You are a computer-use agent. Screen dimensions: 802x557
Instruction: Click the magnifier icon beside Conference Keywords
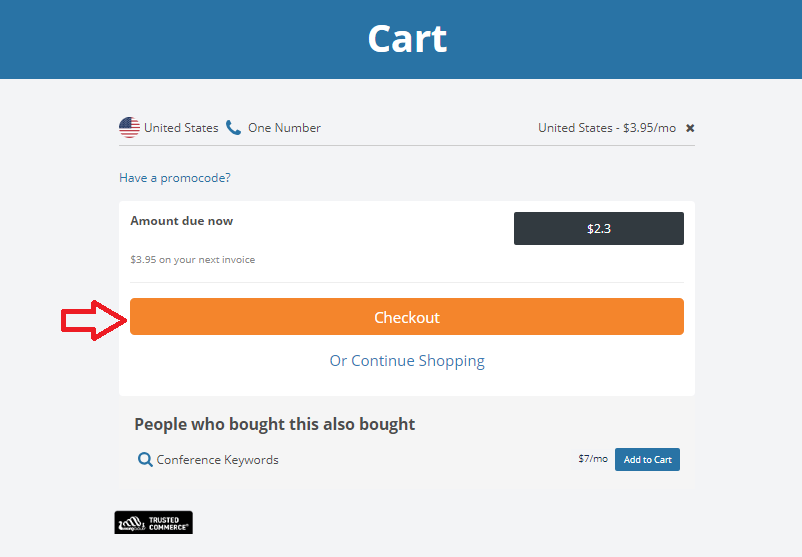coord(145,460)
